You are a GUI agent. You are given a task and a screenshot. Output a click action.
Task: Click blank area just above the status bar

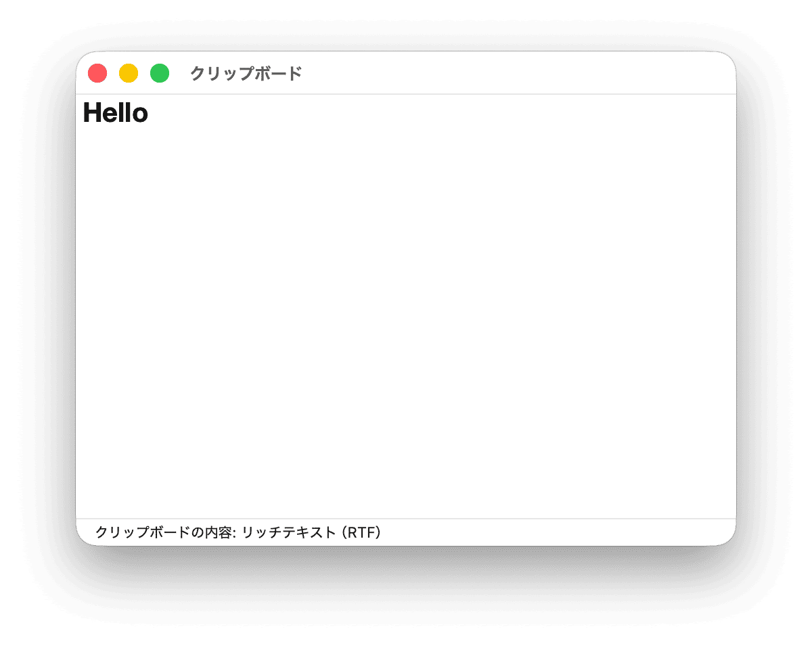coord(406,504)
